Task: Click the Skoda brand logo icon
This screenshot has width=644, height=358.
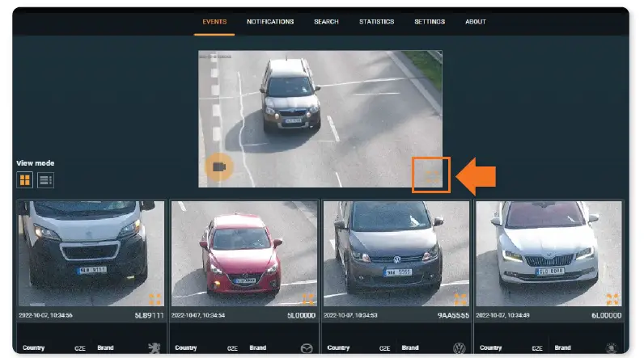Action: [612, 348]
